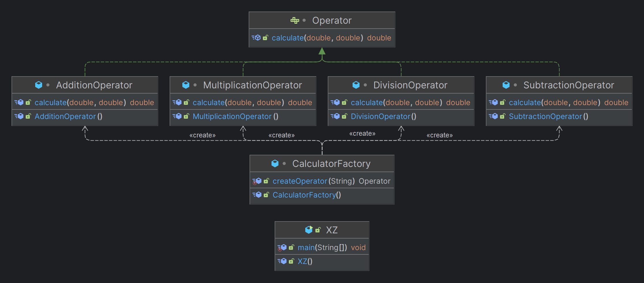Click the SubtractionOperator class icon

point(506,85)
